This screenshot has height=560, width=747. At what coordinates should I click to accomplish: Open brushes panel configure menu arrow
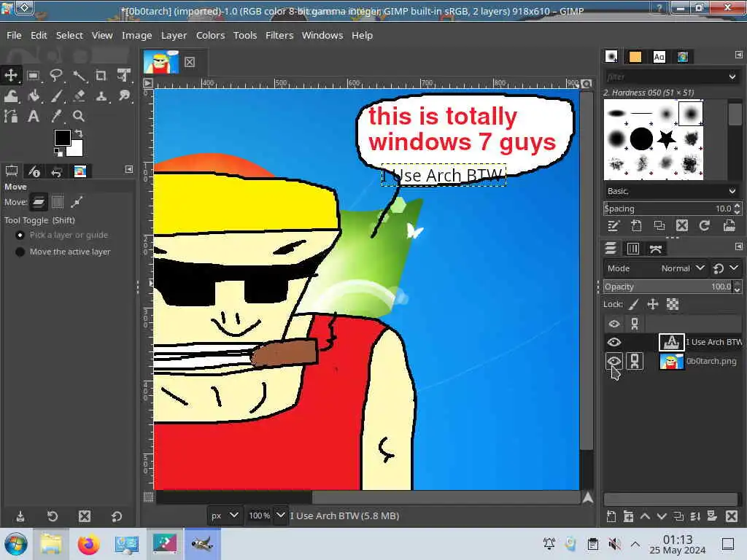[x=738, y=55]
